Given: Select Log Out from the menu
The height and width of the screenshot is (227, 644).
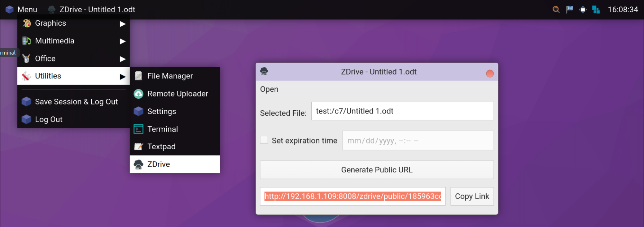Looking at the screenshot, I should coord(49,119).
